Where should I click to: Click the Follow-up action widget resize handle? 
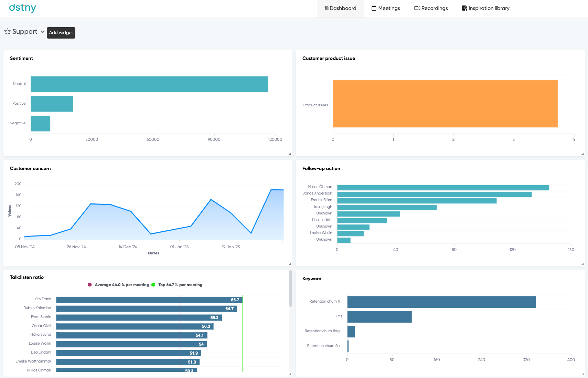coord(582,264)
